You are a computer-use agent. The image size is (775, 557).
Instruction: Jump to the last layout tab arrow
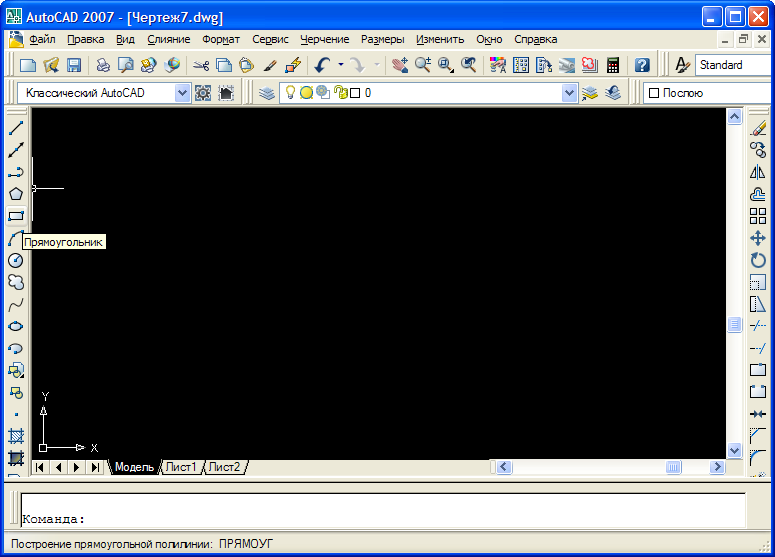click(x=95, y=467)
